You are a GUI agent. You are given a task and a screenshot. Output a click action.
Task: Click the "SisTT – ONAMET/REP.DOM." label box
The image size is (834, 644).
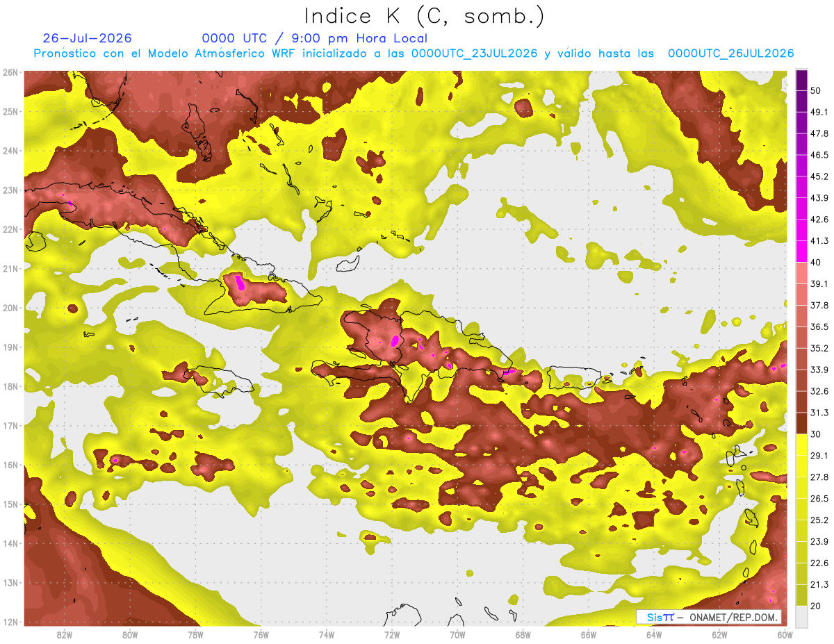(709, 617)
